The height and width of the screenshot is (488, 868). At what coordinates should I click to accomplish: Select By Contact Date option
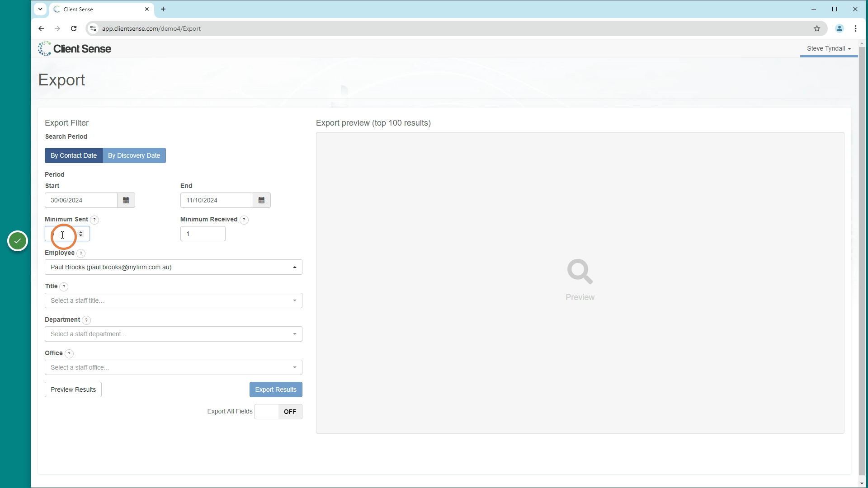point(74,155)
